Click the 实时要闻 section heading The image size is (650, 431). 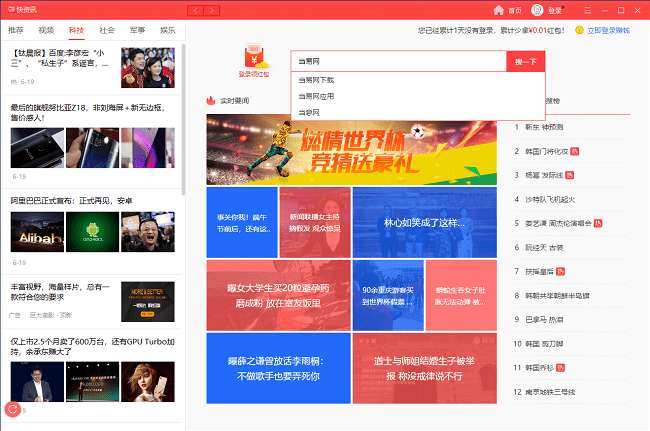(235, 101)
